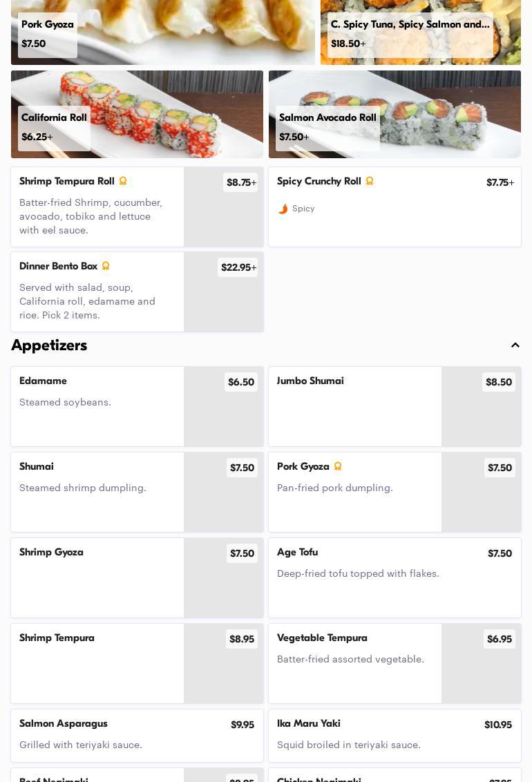Click popular badge icon beside Shrimp Tempura Roll
The width and height of the screenshot is (532, 782).
(123, 181)
